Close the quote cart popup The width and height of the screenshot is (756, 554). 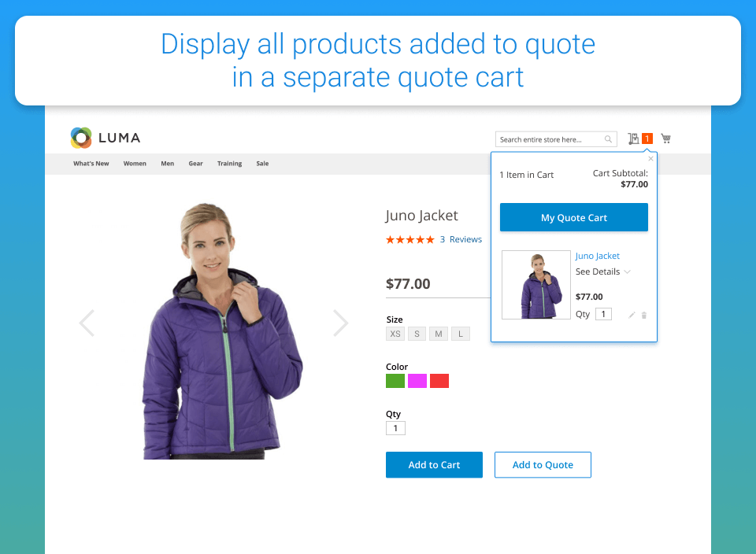pyautogui.click(x=650, y=158)
